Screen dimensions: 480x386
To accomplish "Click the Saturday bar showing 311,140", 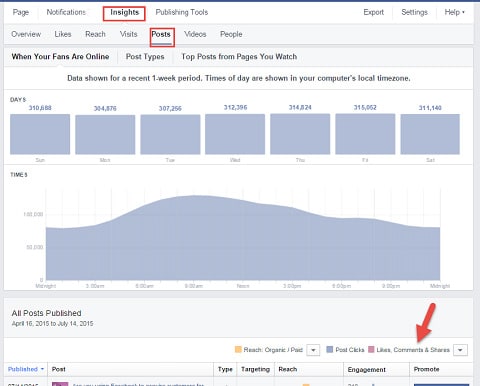I will (430, 134).
